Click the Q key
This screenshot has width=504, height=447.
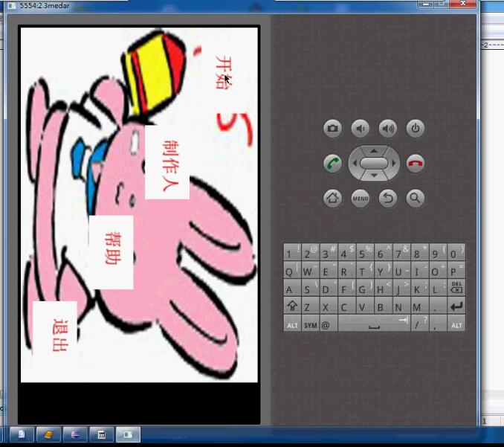(292, 270)
